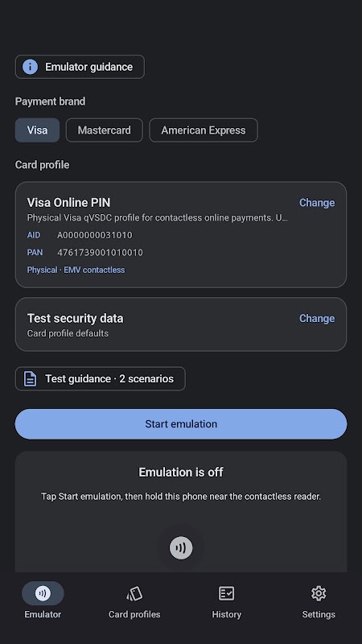Tap the Visa Online PIN card title
Image resolution: width=362 pixels, height=644 pixels.
click(x=68, y=203)
